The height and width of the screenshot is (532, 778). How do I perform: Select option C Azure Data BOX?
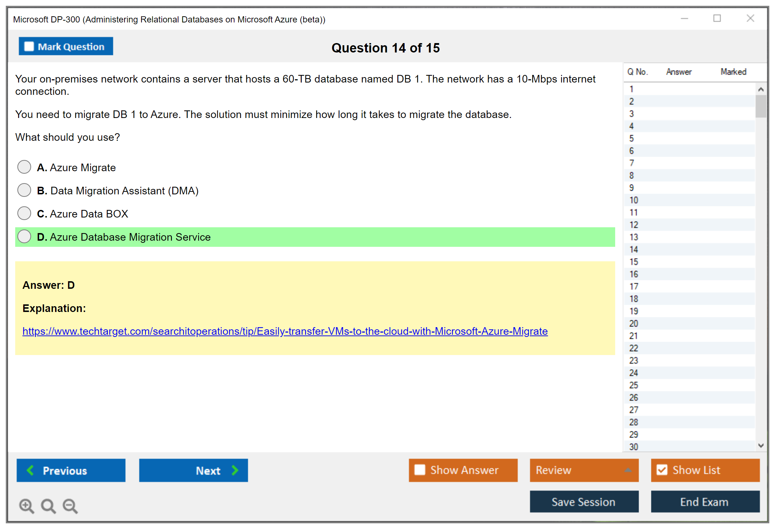click(24, 214)
